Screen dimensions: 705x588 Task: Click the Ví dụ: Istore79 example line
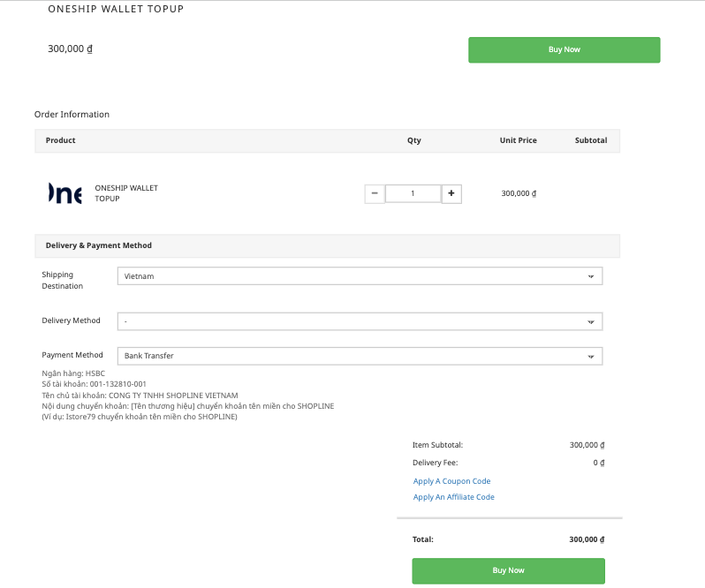(x=140, y=417)
